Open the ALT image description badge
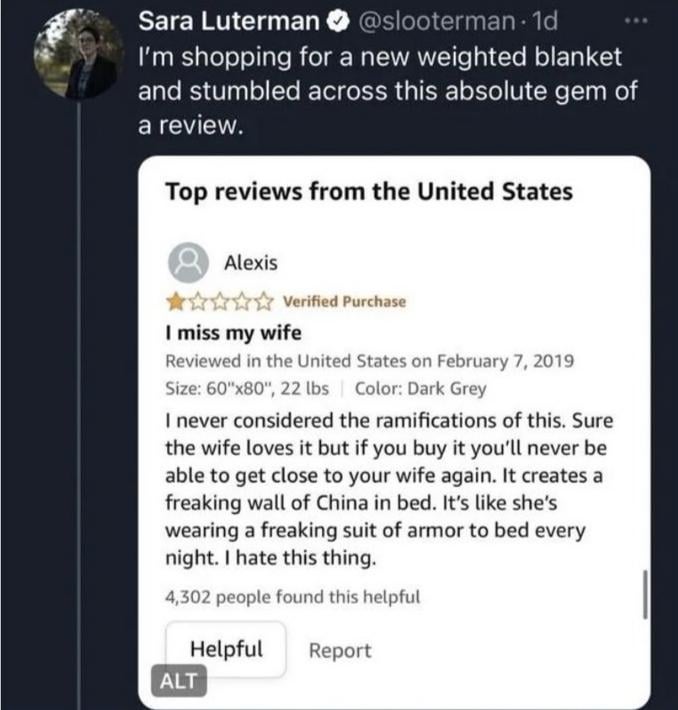This screenshot has width=678, height=710. pyautogui.click(x=180, y=681)
